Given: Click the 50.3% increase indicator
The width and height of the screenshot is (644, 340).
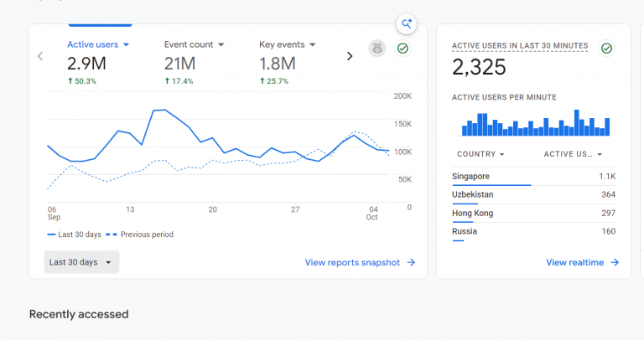Looking at the screenshot, I should click(81, 81).
